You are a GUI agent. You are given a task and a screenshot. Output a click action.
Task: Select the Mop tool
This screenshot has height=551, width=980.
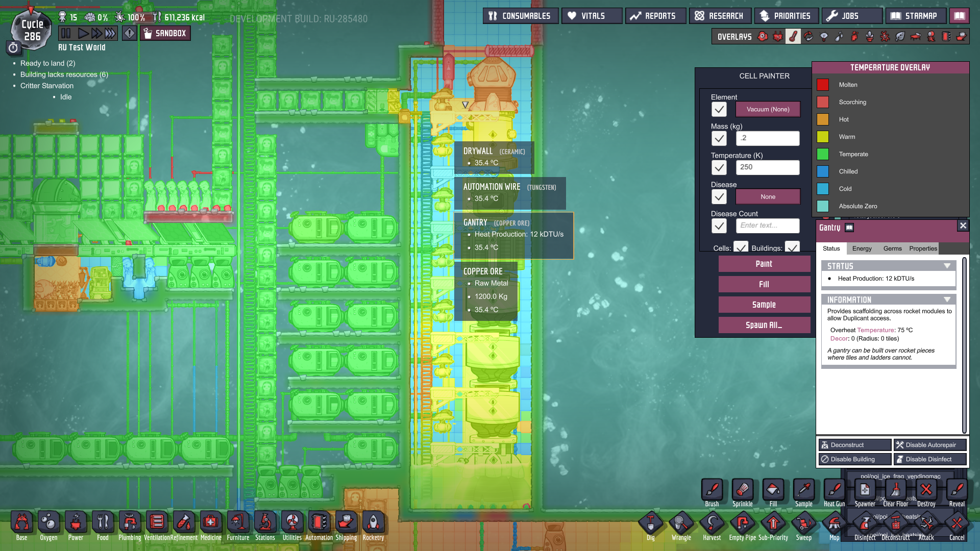point(834,523)
